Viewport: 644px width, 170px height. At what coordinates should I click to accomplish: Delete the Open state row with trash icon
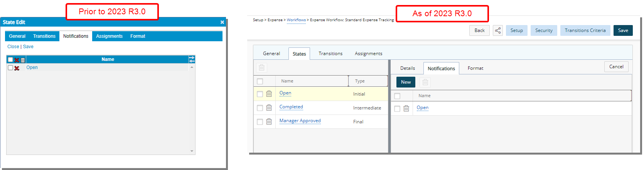[269, 94]
